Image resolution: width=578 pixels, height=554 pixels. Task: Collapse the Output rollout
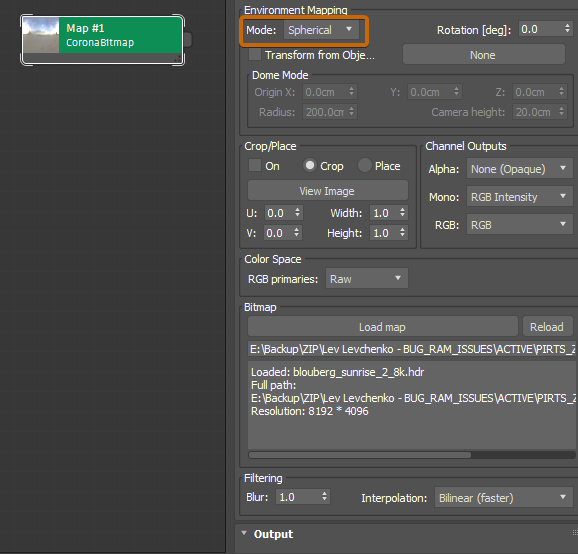click(x=244, y=533)
